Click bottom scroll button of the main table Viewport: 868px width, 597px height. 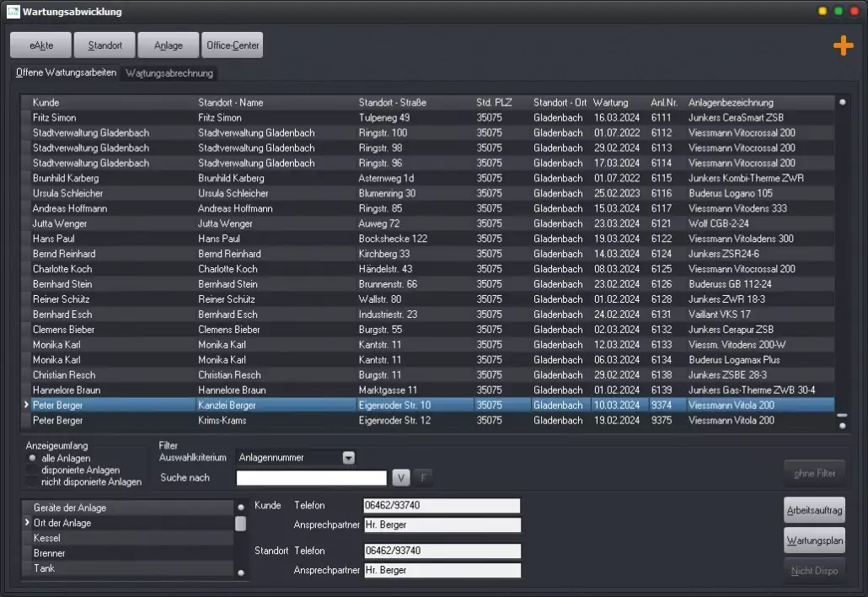[x=842, y=426]
